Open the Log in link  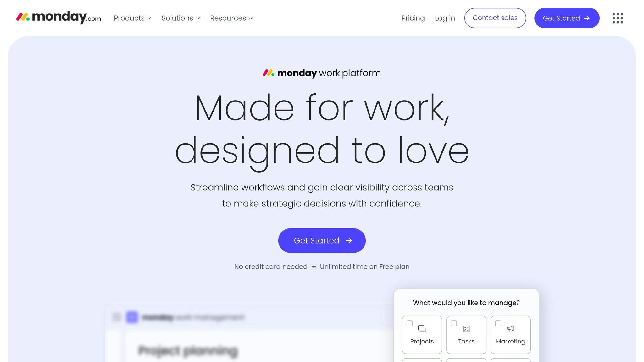point(445,18)
